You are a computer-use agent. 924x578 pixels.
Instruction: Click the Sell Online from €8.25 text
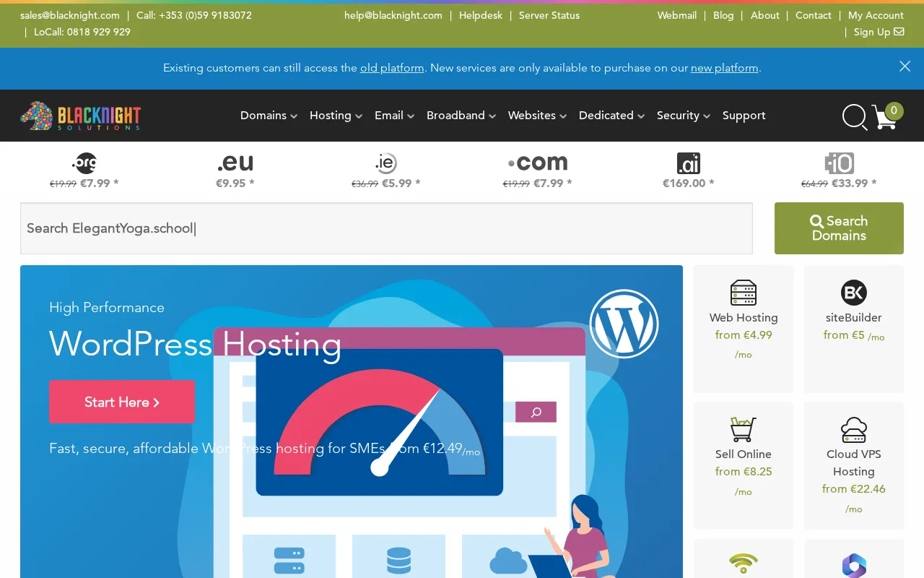(744, 472)
